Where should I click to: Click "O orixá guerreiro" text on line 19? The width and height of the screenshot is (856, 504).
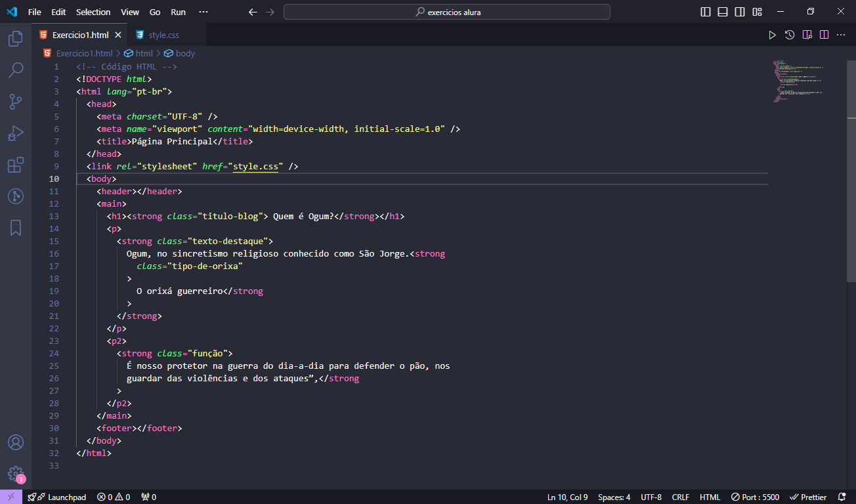179,291
